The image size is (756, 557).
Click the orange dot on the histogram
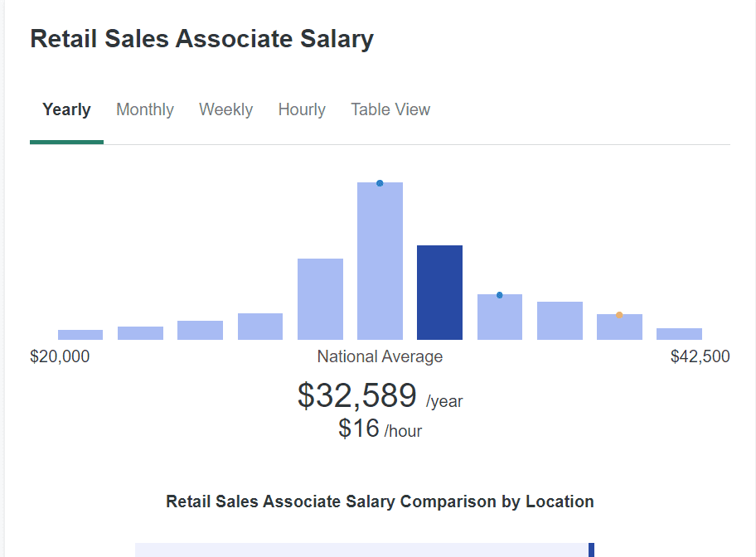[x=619, y=315]
